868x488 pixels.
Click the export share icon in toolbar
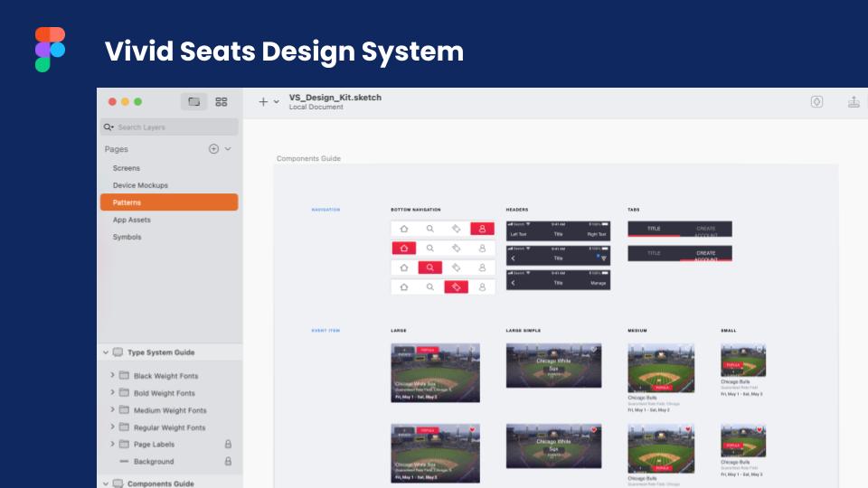pos(854,102)
